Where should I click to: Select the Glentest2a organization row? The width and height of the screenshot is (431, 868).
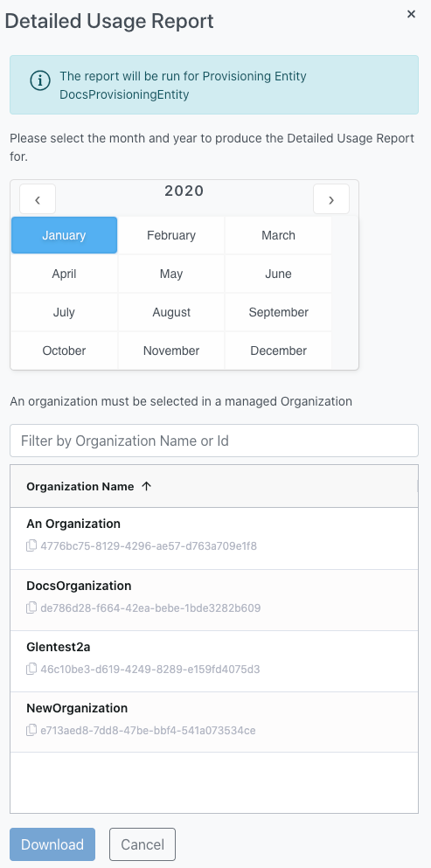[x=214, y=662]
